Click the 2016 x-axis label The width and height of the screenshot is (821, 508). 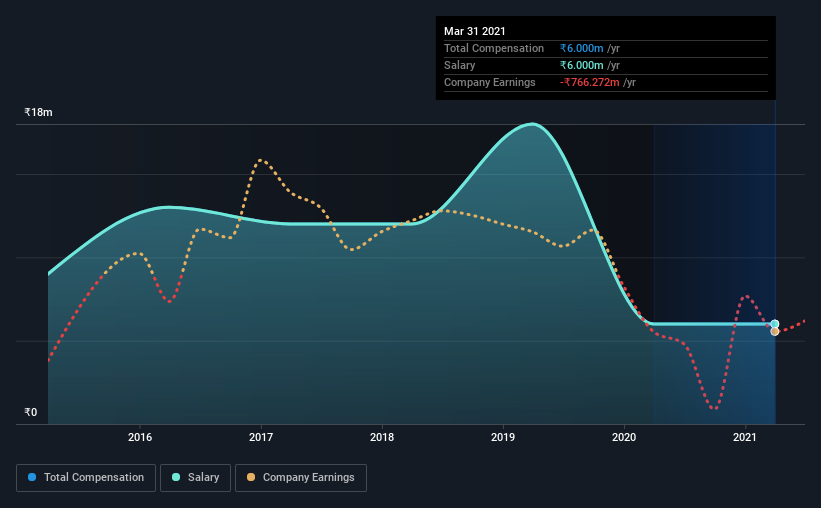(140, 437)
